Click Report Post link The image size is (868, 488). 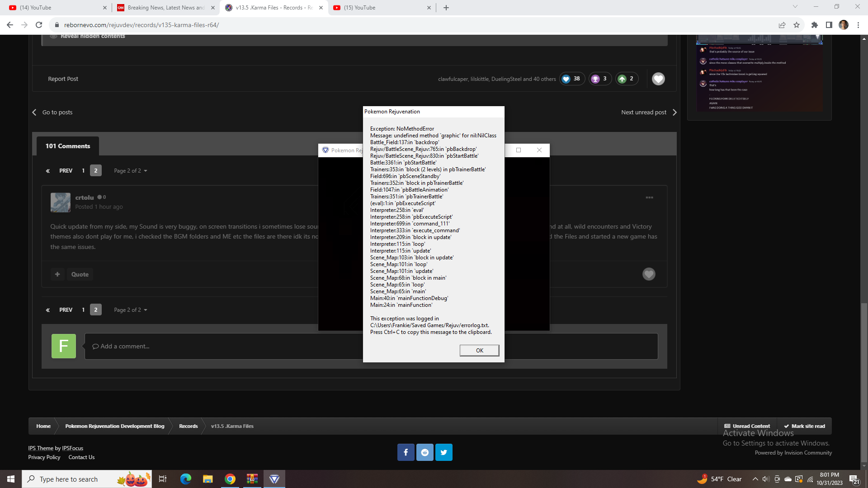pyautogui.click(x=63, y=79)
